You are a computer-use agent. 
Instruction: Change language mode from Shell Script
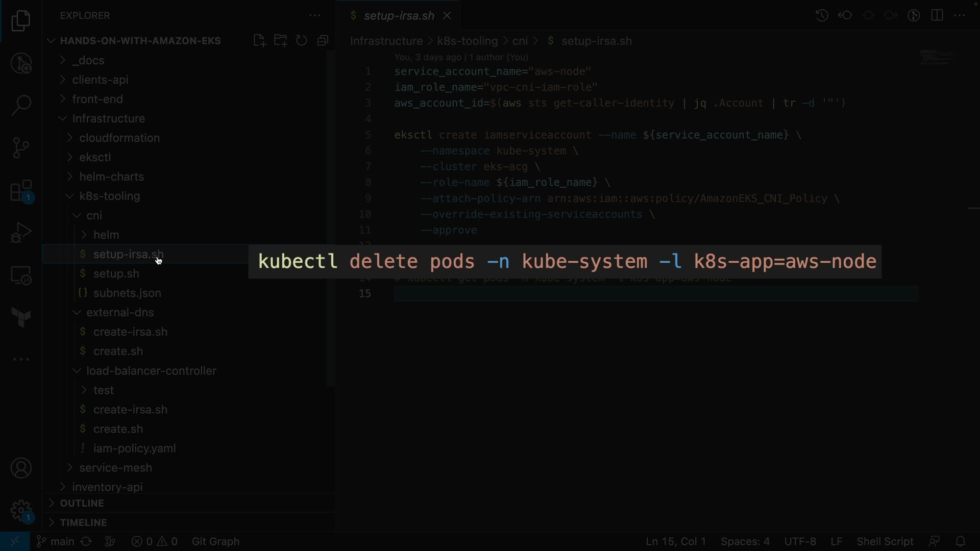[x=885, y=541]
